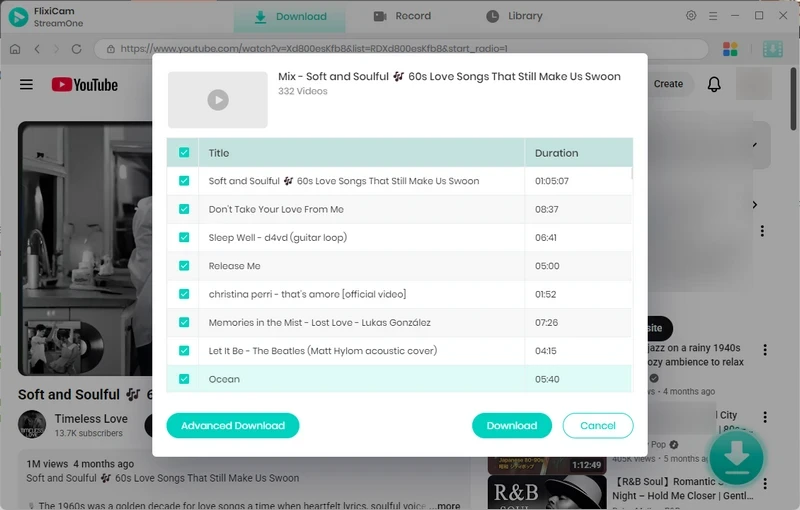Open options for the City video row
The image size is (800, 510).
pyautogui.click(x=765, y=417)
